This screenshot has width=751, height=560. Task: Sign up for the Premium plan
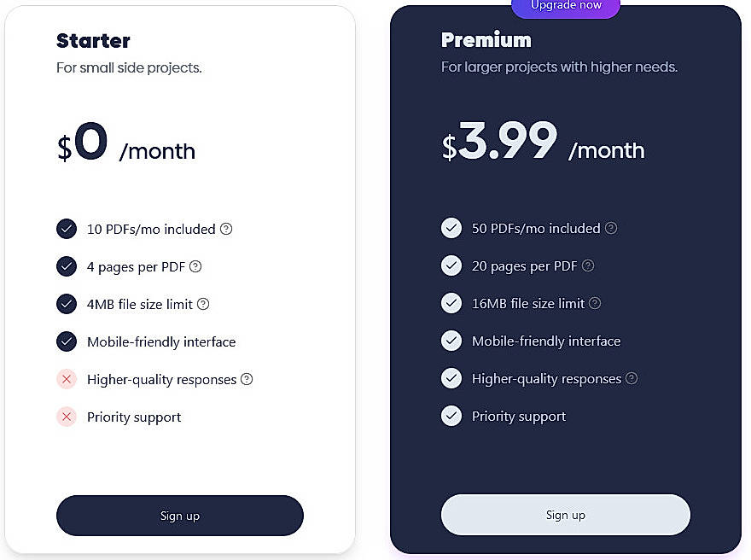565,515
